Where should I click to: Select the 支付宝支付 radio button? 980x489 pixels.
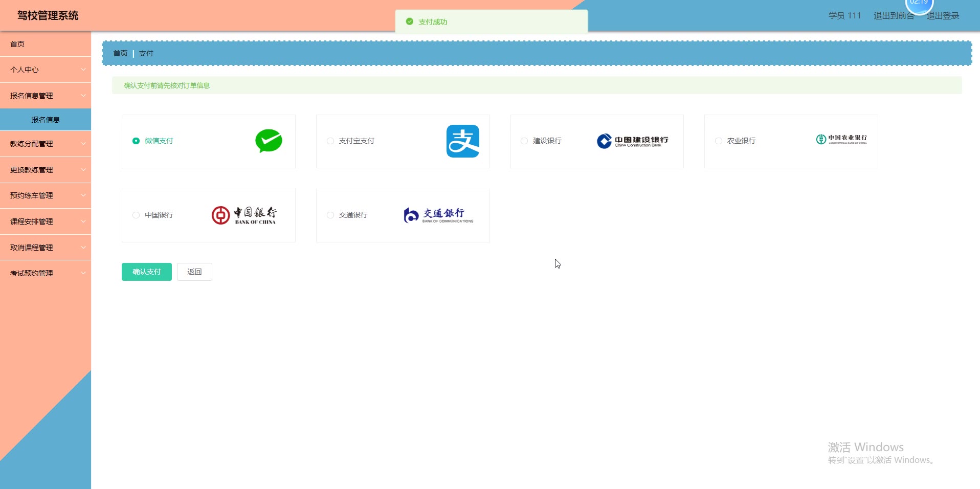[330, 141]
